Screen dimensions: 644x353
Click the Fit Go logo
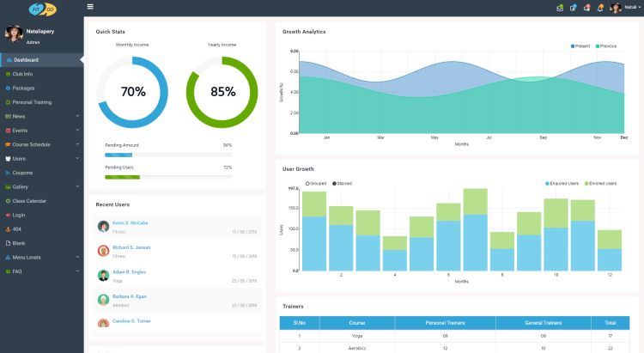click(42, 9)
